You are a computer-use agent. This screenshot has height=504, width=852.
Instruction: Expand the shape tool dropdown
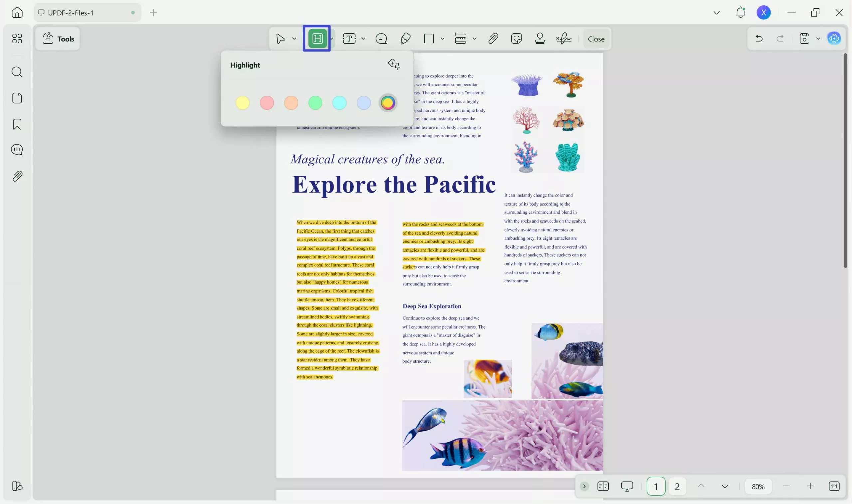442,38
